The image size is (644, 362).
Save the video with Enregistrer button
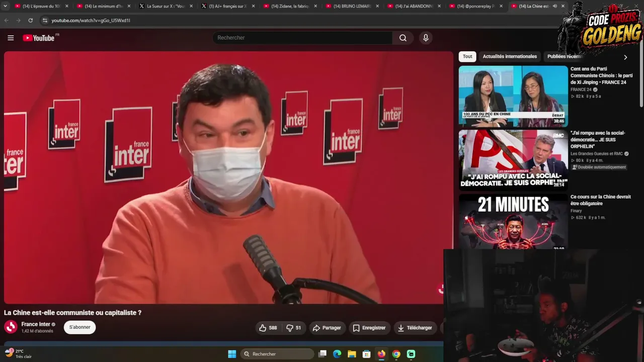(x=369, y=328)
